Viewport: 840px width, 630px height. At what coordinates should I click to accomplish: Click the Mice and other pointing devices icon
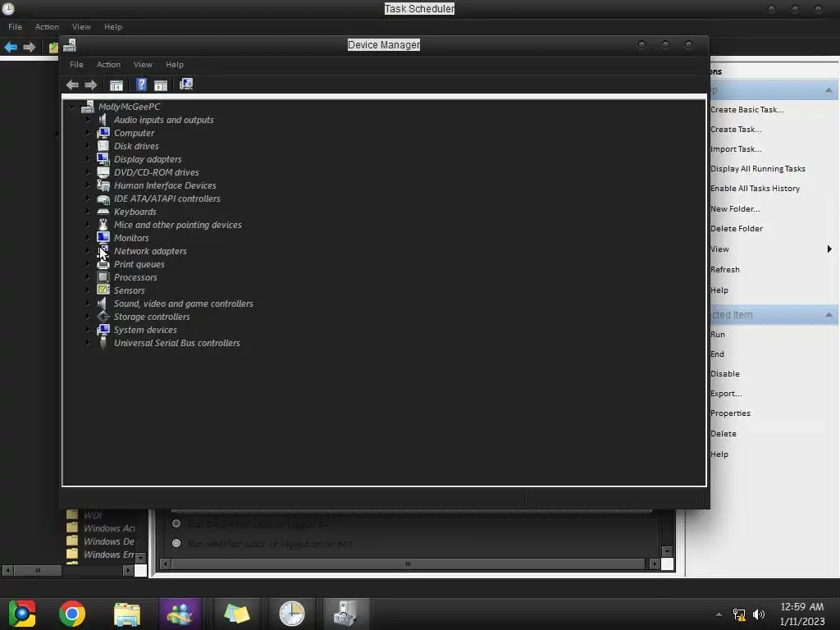tap(103, 225)
